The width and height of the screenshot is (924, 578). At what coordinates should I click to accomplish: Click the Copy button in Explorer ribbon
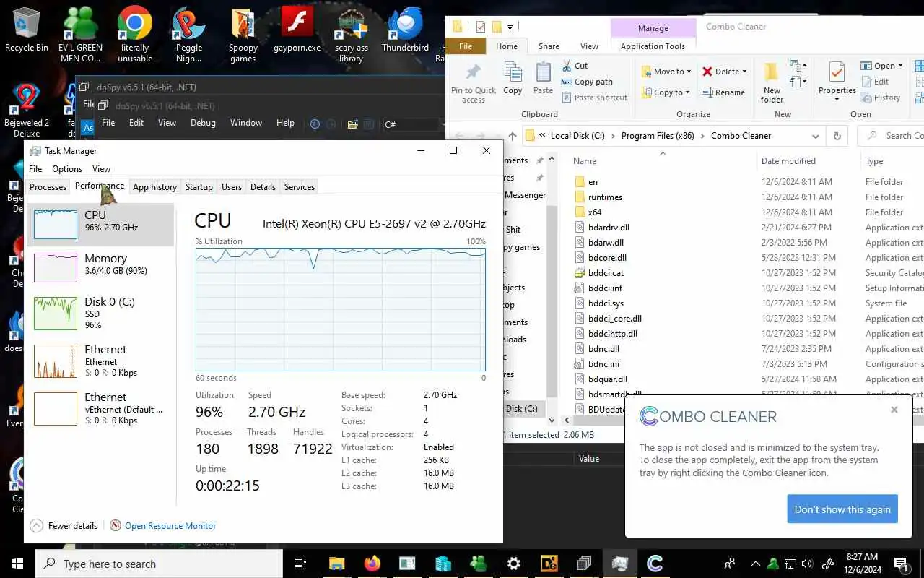pos(513,78)
